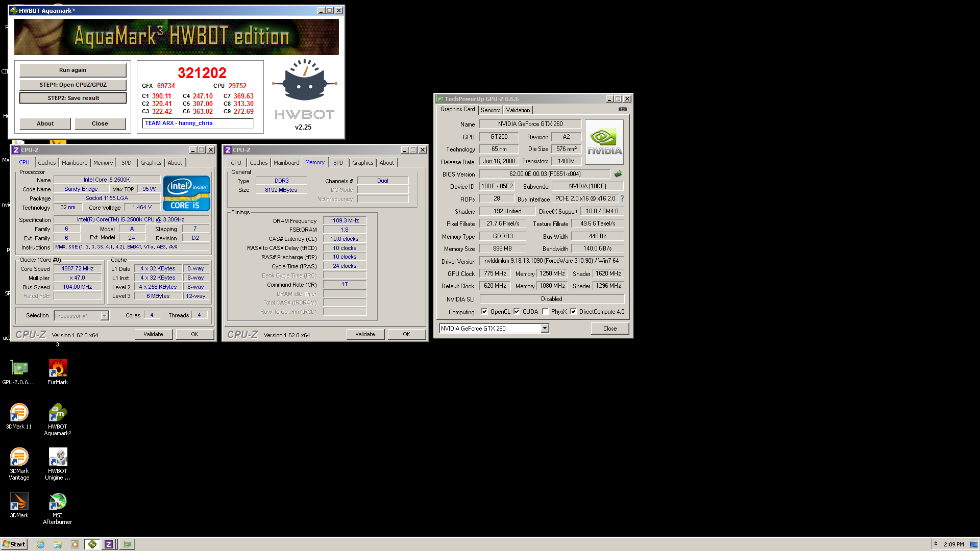Click the Aquamark total score 321202
The height and width of the screenshot is (551, 980).
pos(202,73)
